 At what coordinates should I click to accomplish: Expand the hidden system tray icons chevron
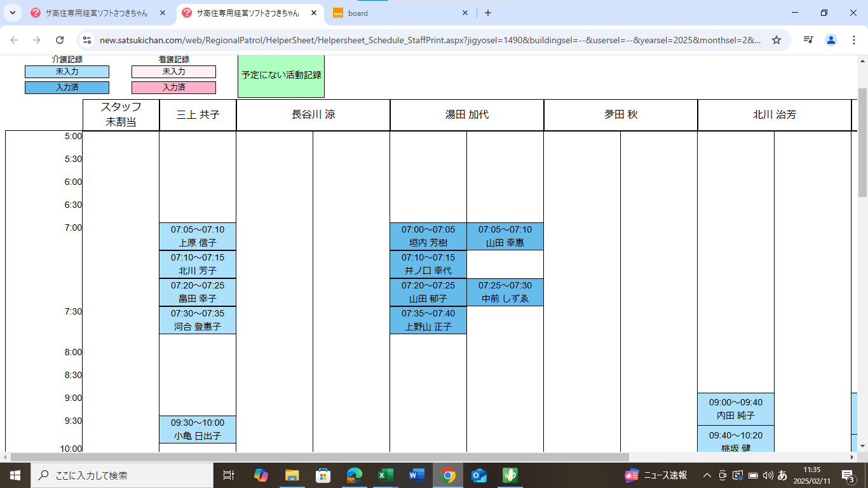707,475
